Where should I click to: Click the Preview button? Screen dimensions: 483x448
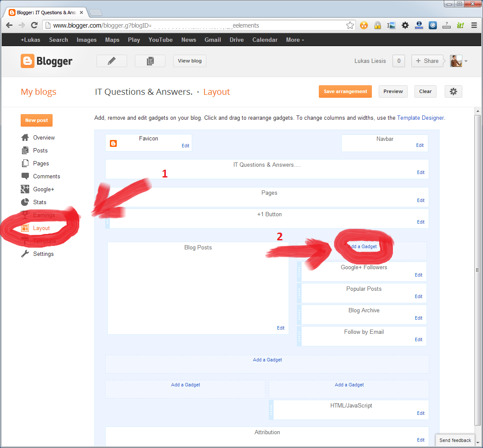click(x=393, y=91)
